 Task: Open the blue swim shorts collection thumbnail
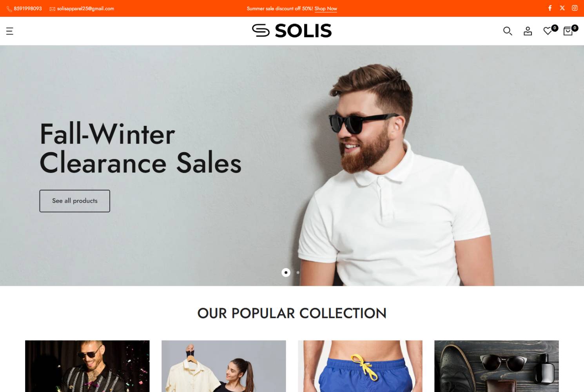click(360, 366)
